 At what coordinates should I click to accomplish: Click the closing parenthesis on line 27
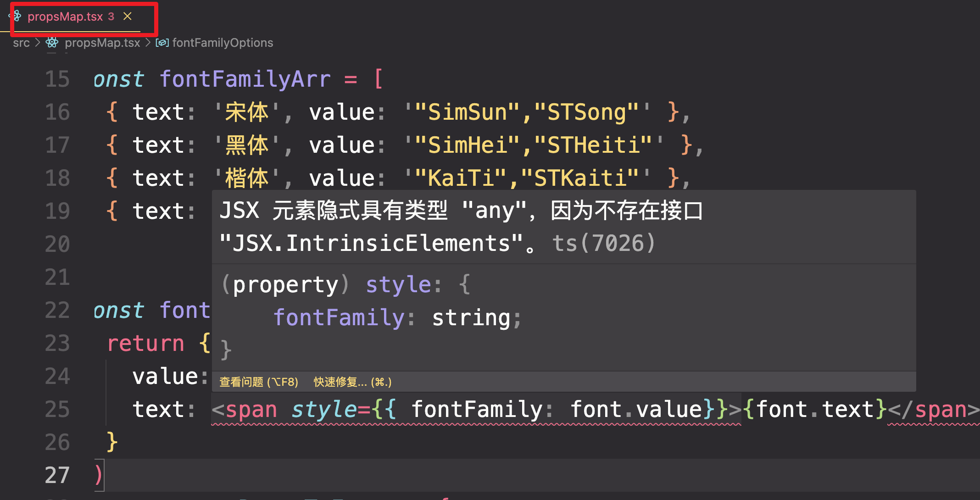[x=98, y=475]
